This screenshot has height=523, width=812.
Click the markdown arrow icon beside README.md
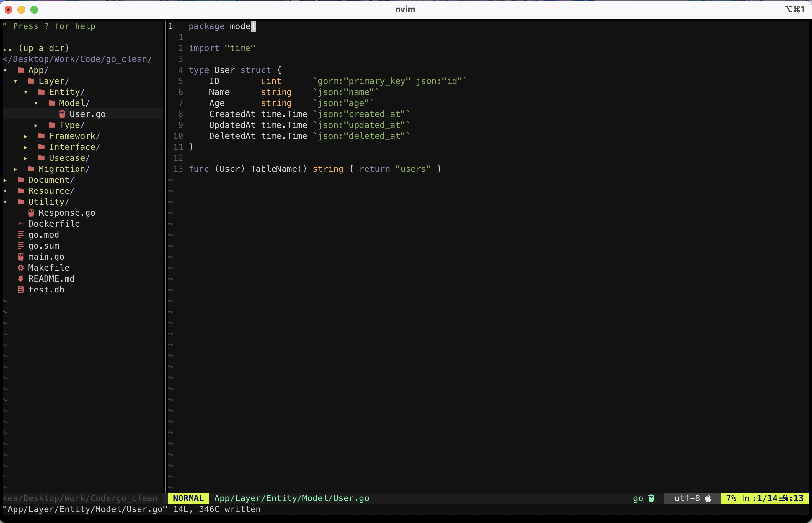[x=21, y=279]
